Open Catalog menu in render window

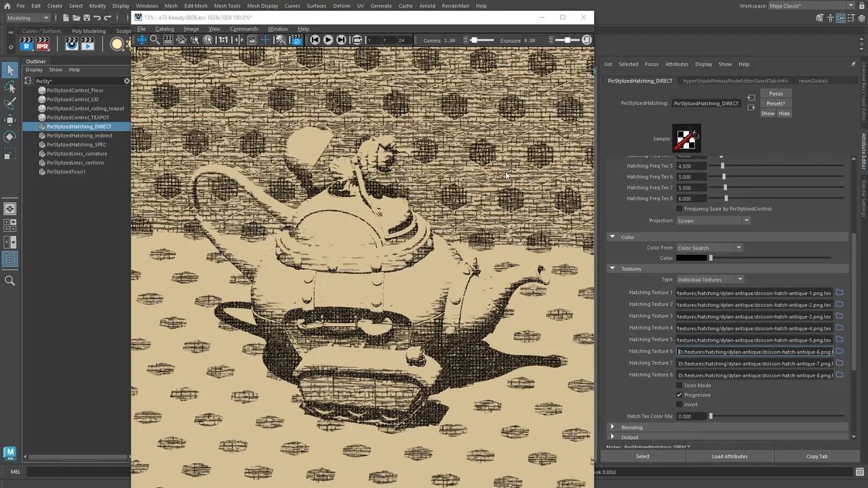tap(164, 28)
